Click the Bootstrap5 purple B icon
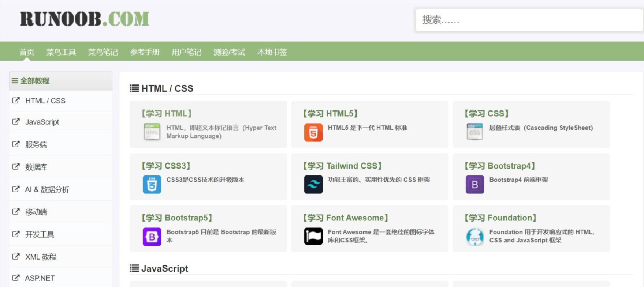The image size is (644, 287). click(x=152, y=237)
